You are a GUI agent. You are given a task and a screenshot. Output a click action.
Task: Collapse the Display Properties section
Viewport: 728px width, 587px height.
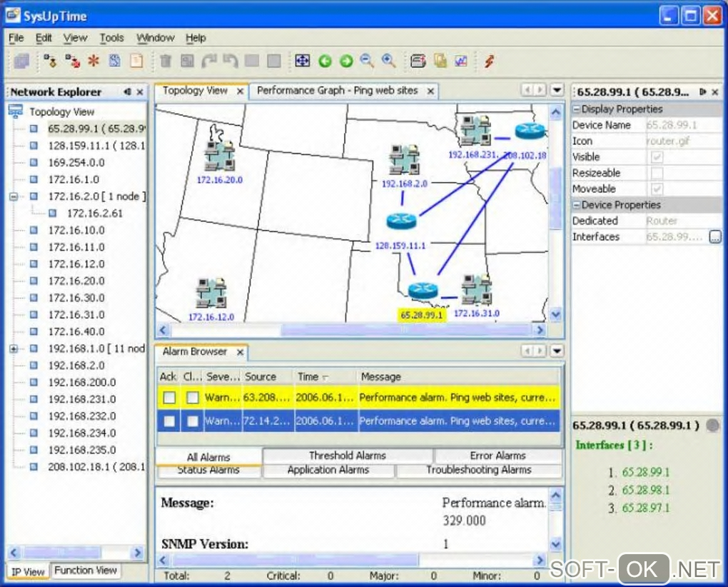[x=576, y=109]
